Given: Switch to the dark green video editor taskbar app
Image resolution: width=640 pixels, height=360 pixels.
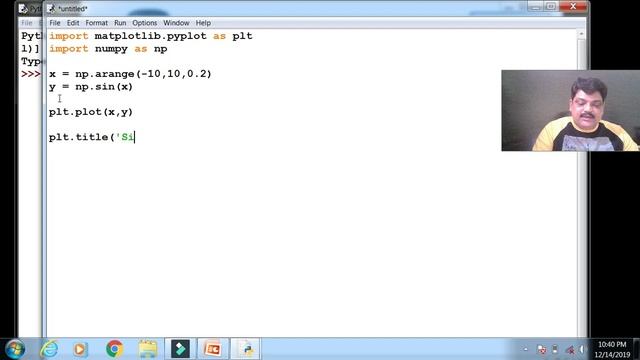Looking at the screenshot, I should click(x=180, y=349).
